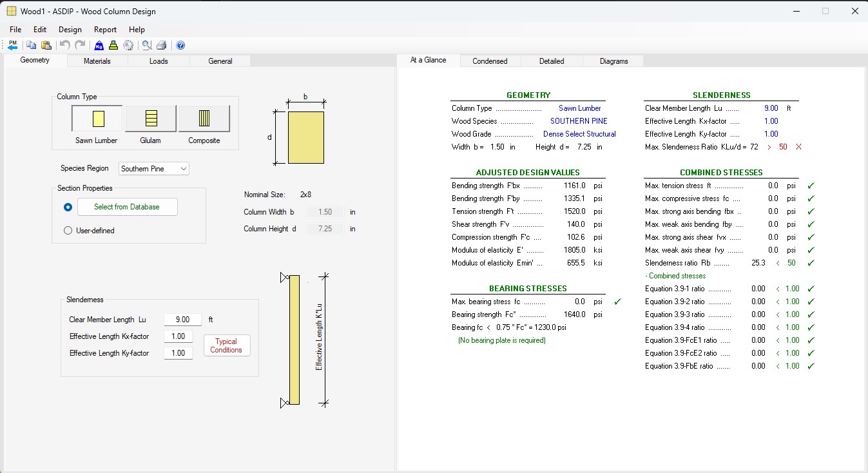Click the green check beside Equation 3.9-FbE ratio
The image size is (868, 473).
[x=811, y=366]
